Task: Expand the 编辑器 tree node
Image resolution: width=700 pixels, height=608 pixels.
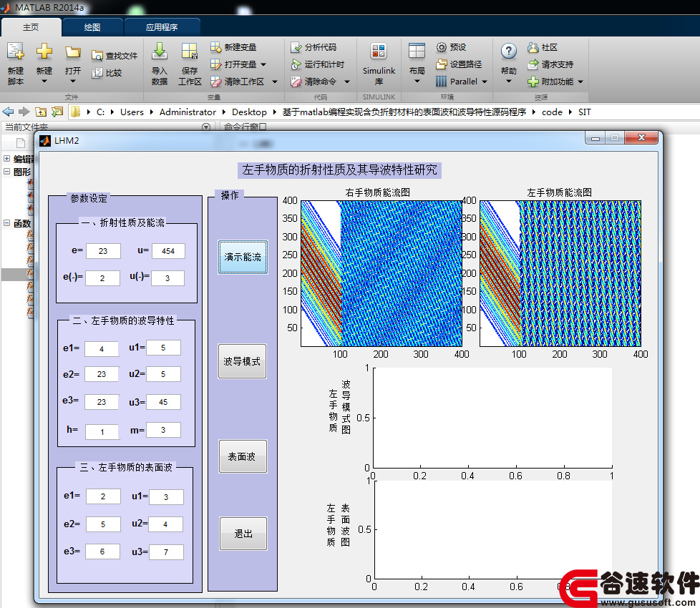Action: pos(6,158)
